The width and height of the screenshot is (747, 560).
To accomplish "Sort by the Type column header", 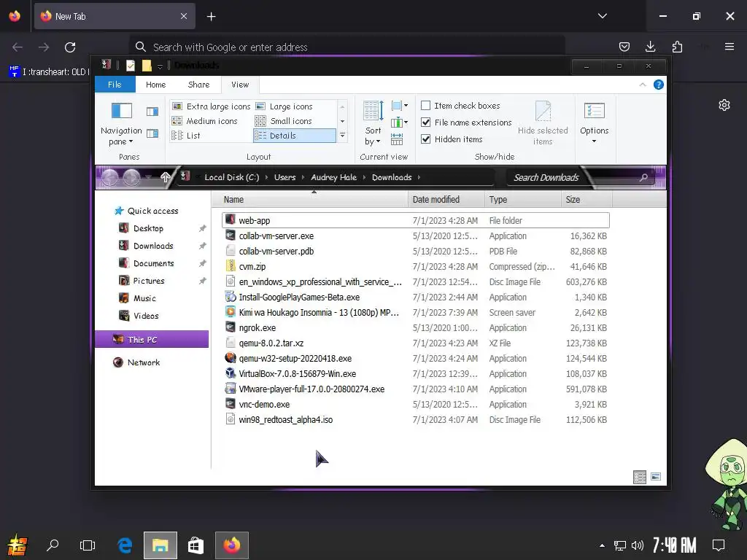I will (x=523, y=200).
